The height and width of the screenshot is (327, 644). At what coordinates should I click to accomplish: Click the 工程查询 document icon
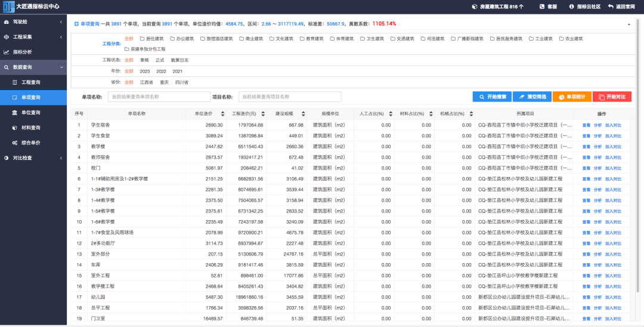[15, 82]
